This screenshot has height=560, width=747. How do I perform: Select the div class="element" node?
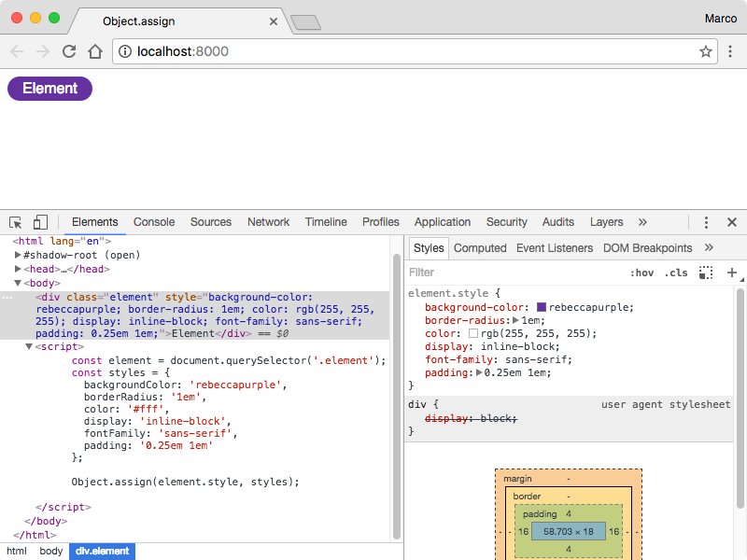195,315
